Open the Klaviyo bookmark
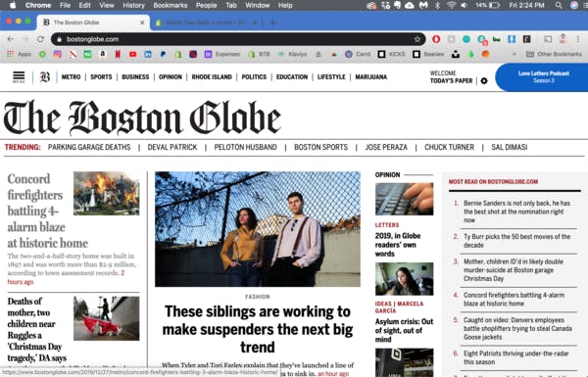 [x=292, y=54]
